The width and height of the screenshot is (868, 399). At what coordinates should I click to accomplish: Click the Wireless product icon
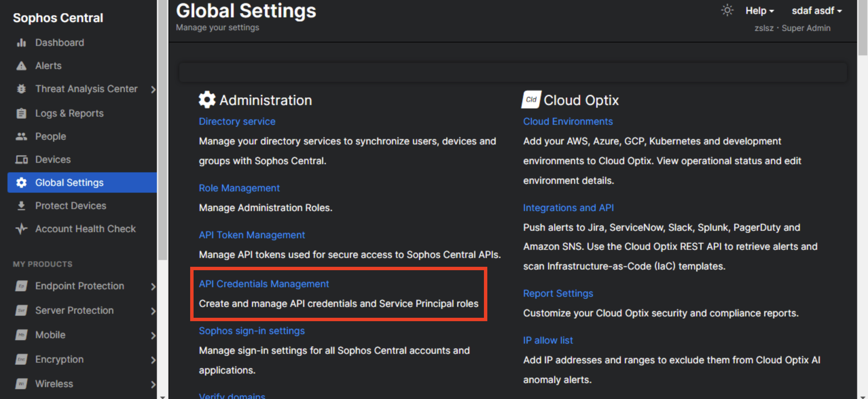click(21, 384)
